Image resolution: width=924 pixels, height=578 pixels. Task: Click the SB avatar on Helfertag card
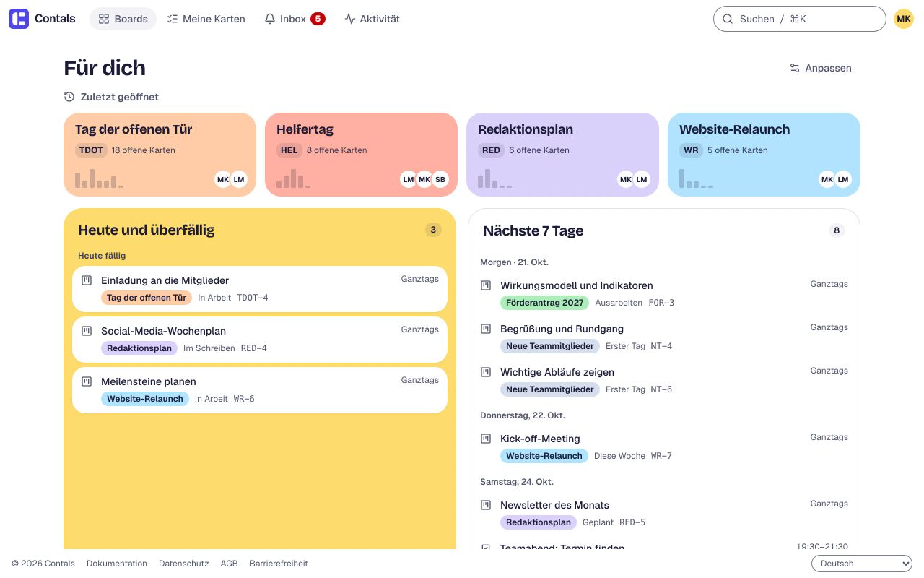(x=440, y=179)
